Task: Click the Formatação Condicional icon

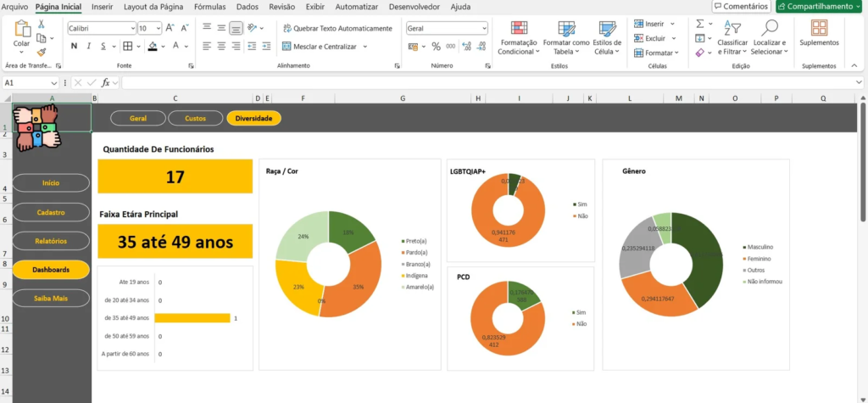Action: [518, 29]
